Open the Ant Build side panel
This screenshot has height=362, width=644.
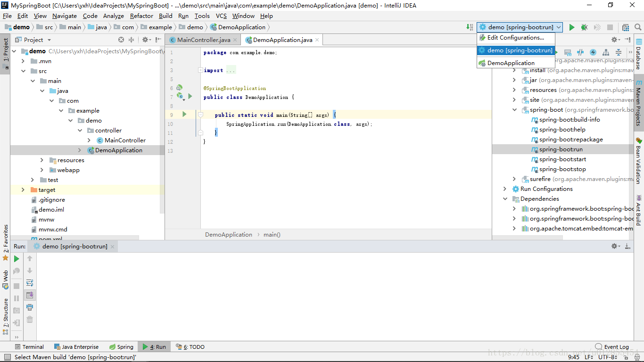coord(638,210)
